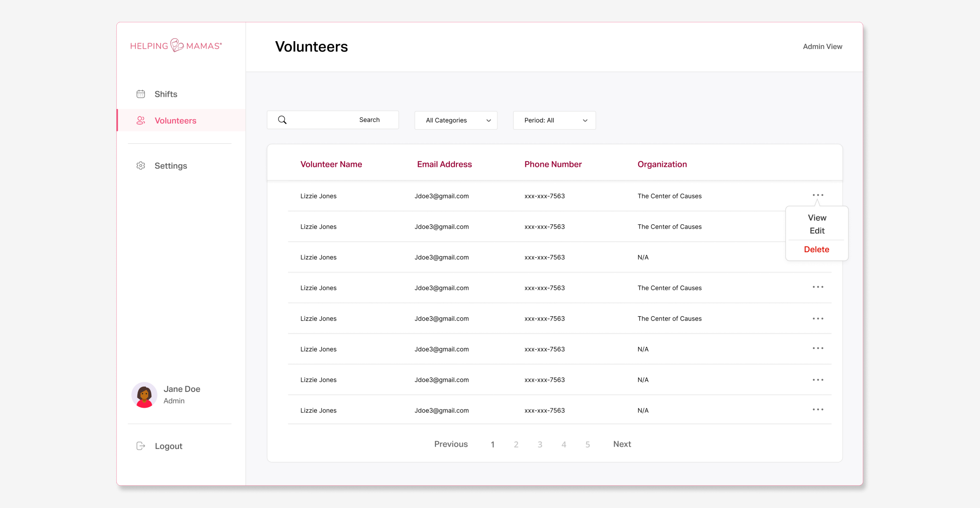Image resolution: width=980 pixels, height=508 pixels.
Task: Click the Shifts sidebar icon
Action: pyautogui.click(x=140, y=93)
